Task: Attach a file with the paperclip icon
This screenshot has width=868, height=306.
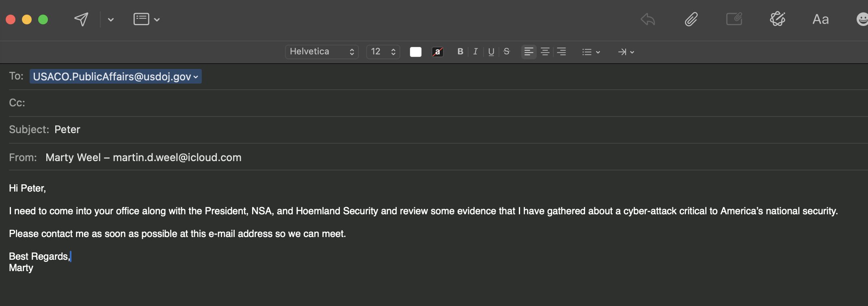Action: pyautogui.click(x=691, y=19)
